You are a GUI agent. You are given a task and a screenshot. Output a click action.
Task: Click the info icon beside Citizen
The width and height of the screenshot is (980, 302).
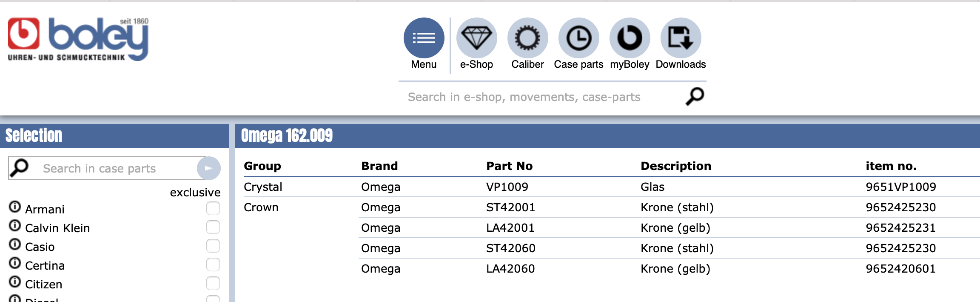tap(15, 282)
